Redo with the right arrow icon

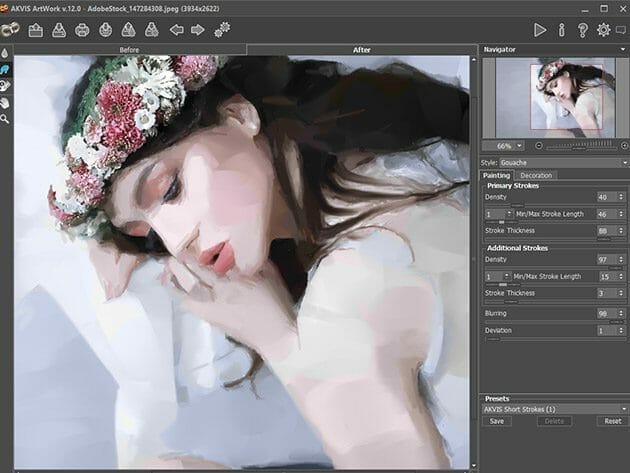tap(197, 29)
